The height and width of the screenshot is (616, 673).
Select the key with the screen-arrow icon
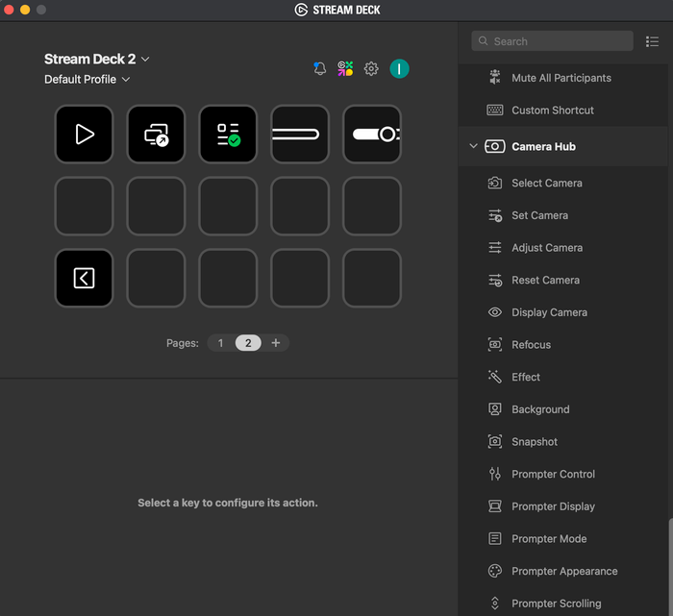tap(156, 135)
